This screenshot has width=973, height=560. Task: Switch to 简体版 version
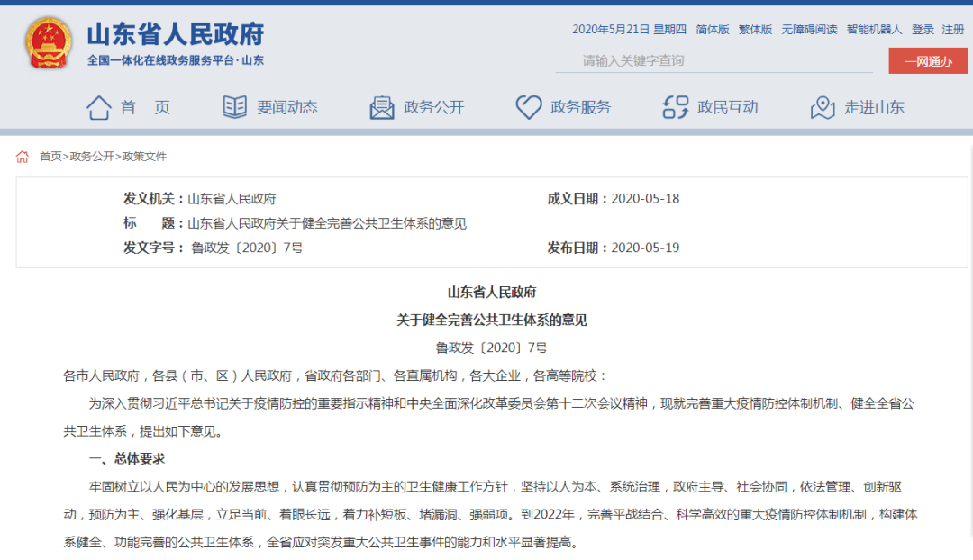pos(713,29)
